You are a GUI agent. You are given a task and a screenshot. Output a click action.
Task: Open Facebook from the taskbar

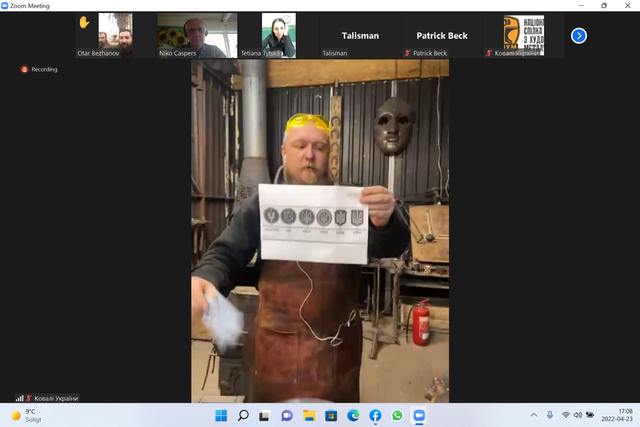point(375,415)
